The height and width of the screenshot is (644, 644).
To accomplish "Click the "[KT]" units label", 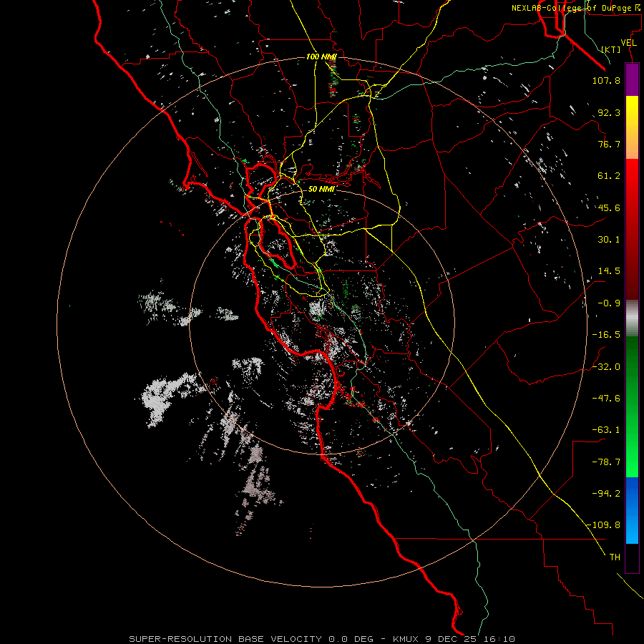I will 611,49.
